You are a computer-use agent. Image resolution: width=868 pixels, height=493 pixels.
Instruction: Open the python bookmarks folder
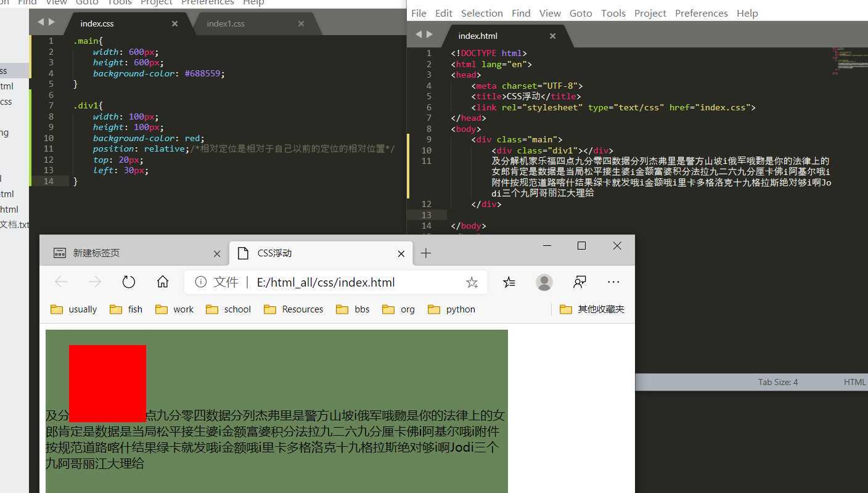[x=452, y=309]
